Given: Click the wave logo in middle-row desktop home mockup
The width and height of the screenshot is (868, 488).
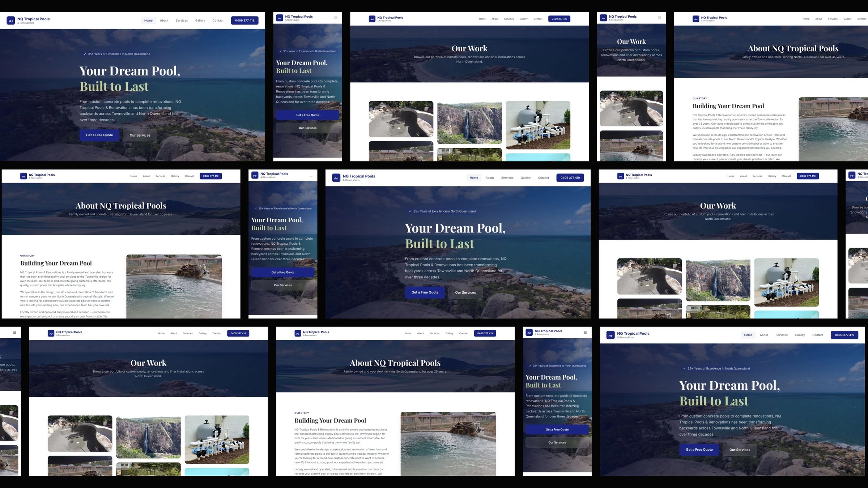Looking at the screenshot, I should coord(336,178).
